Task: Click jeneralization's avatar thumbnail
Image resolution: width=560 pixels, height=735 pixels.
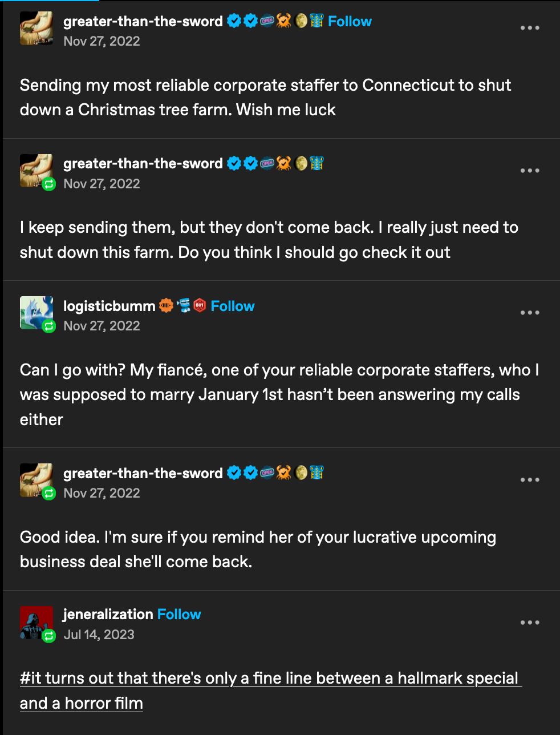Action: (x=36, y=623)
